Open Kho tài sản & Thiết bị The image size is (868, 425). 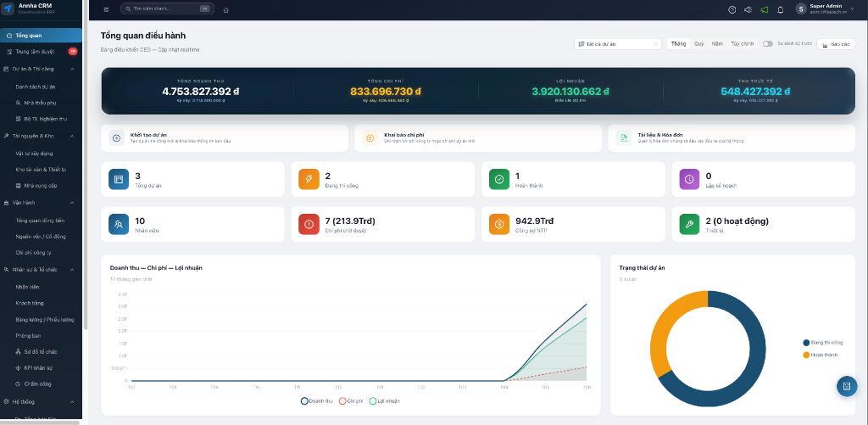pos(41,170)
